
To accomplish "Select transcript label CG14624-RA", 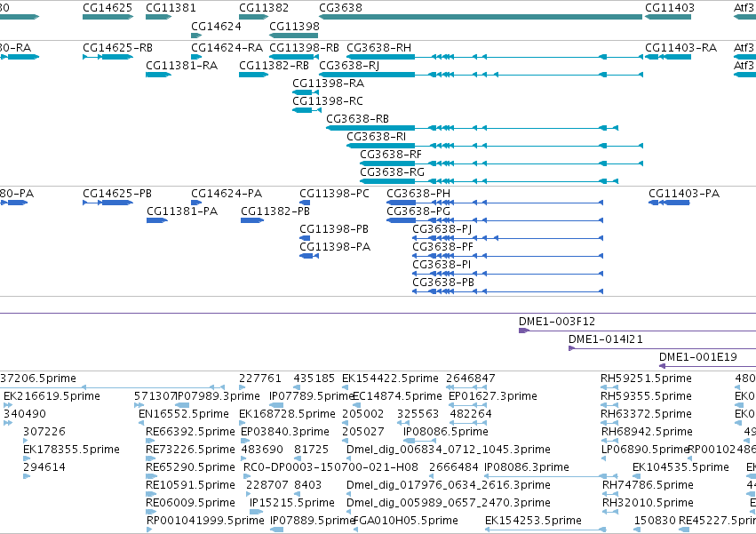I will tap(227, 48).
